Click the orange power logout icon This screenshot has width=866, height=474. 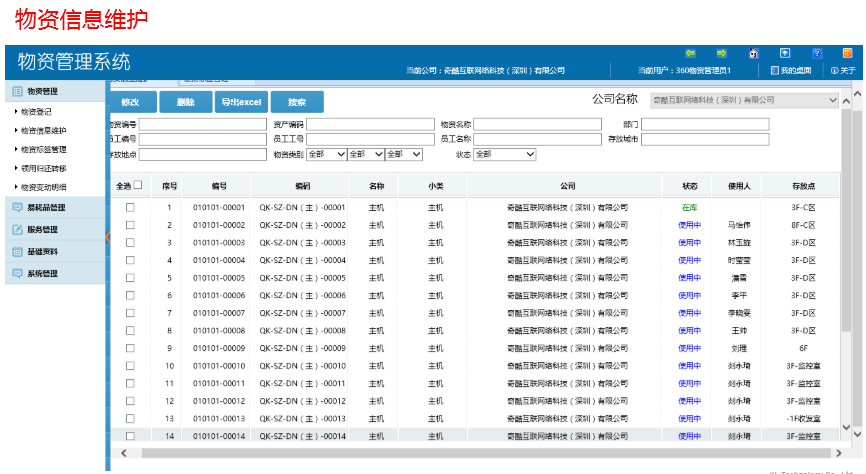tap(847, 53)
